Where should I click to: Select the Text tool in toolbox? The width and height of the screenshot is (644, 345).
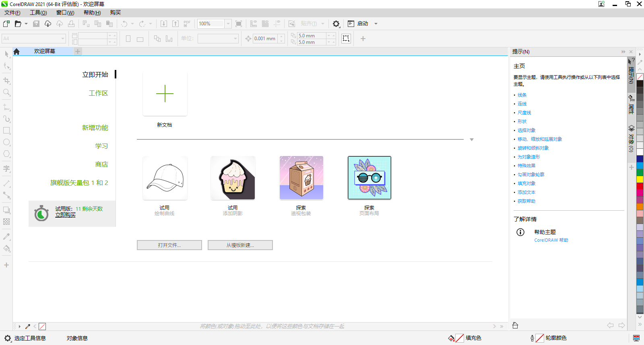click(x=6, y=168)
